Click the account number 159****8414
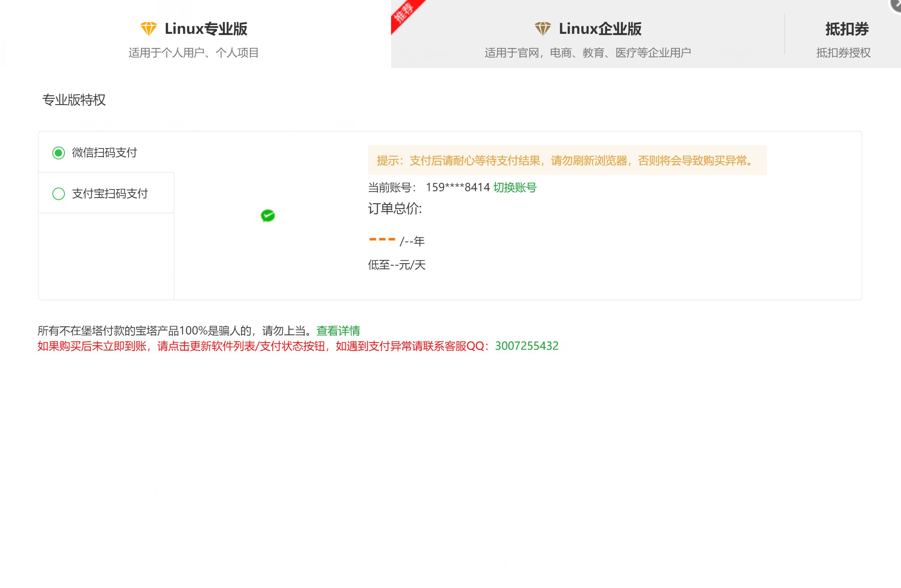Viewport: 901px width, 588px height. (x=458, y=188)
